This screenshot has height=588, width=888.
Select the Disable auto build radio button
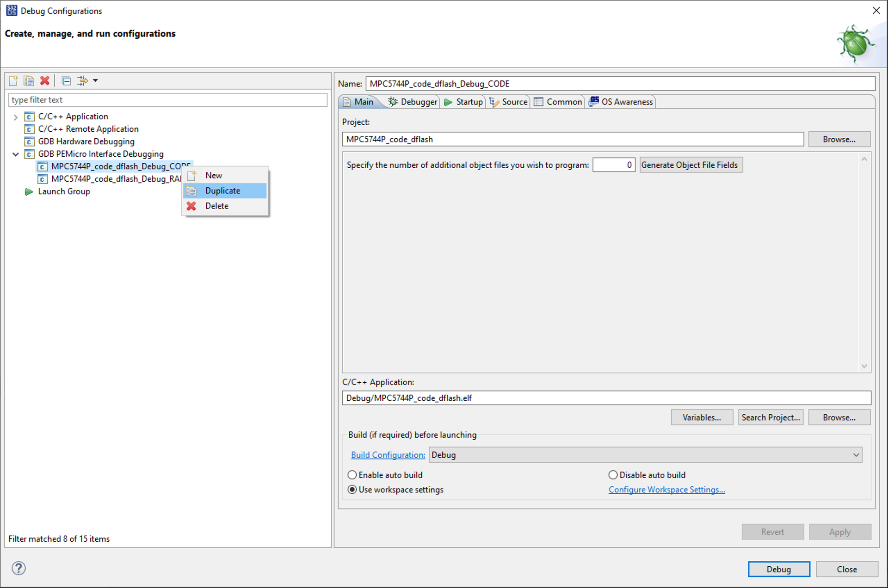pos(613,475)
